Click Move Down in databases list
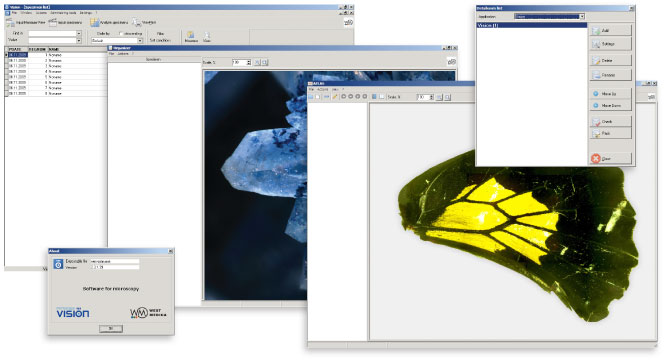Viewport: 668px width, 361px height. 610,105
